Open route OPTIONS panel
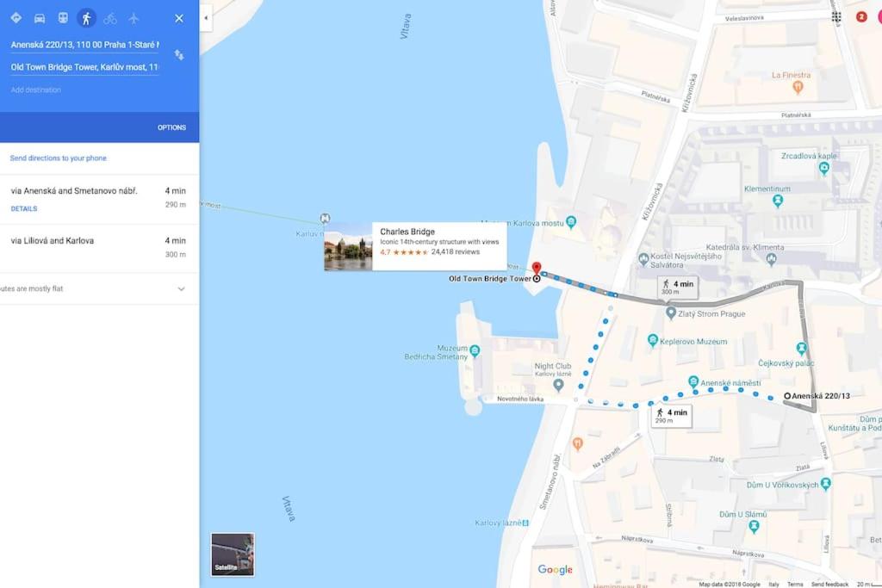The width and height of the screenshot is (882, 588). coord(171,127)
